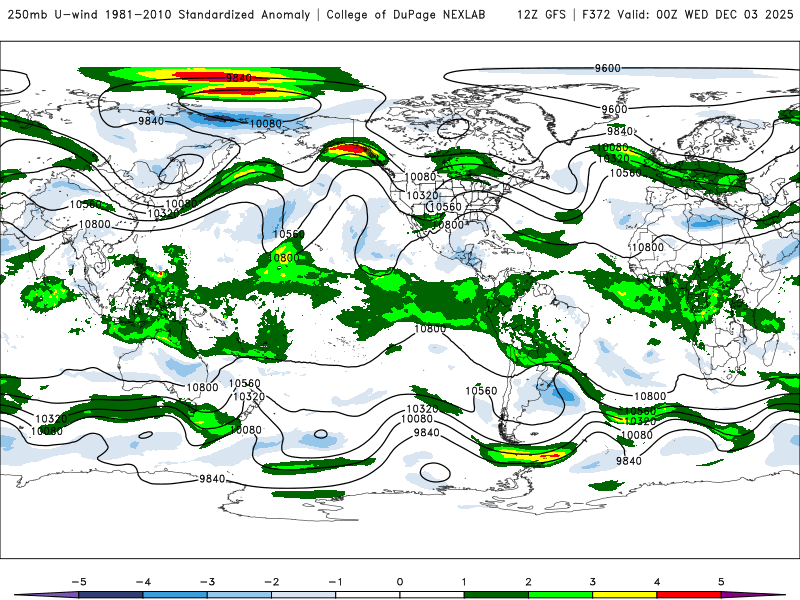Click the light blue colorbar segment between -3 and -2
Screen dimensions: 800x600
point(239,595)
